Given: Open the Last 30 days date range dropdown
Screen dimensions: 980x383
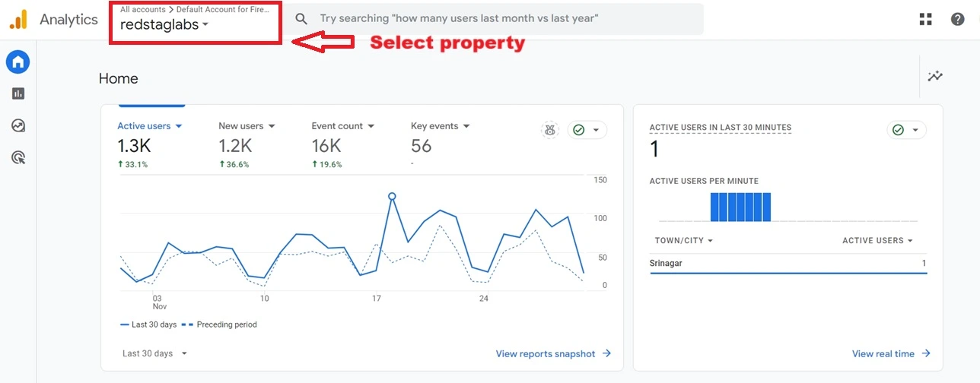Looking at the screenshot, I should point(154,353).
